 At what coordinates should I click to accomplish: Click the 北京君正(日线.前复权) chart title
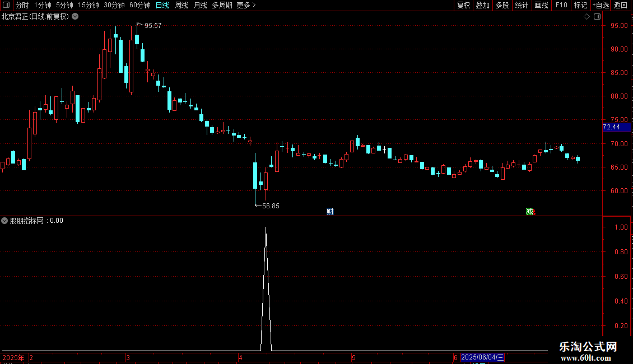coord(35,17)
